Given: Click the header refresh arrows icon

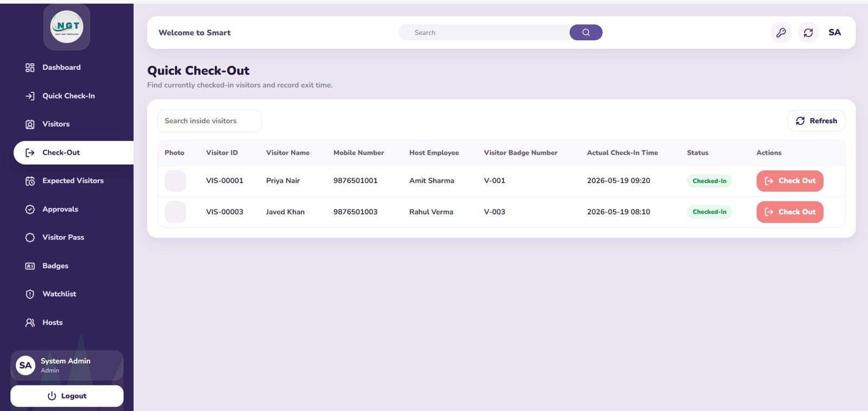Looking at the screenshot, I should 808,33.
